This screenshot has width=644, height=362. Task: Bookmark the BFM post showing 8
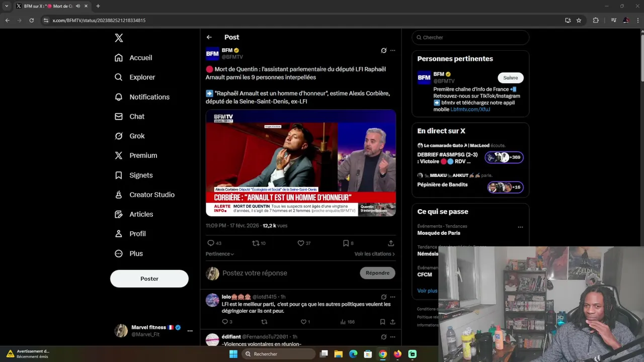pyautogui.click(x=348, y=243)
